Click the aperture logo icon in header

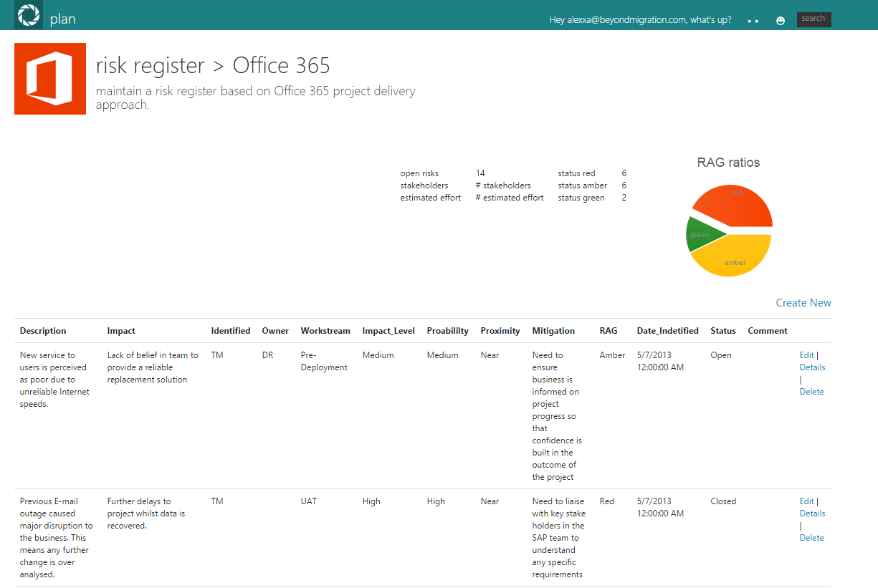[x=29, y=15]
